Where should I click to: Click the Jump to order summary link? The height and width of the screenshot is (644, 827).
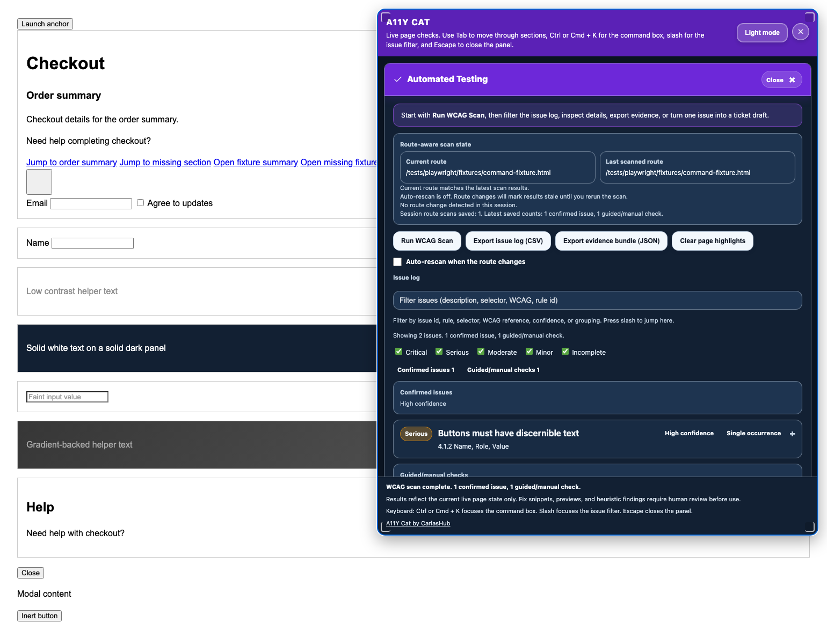click(71, 163)
